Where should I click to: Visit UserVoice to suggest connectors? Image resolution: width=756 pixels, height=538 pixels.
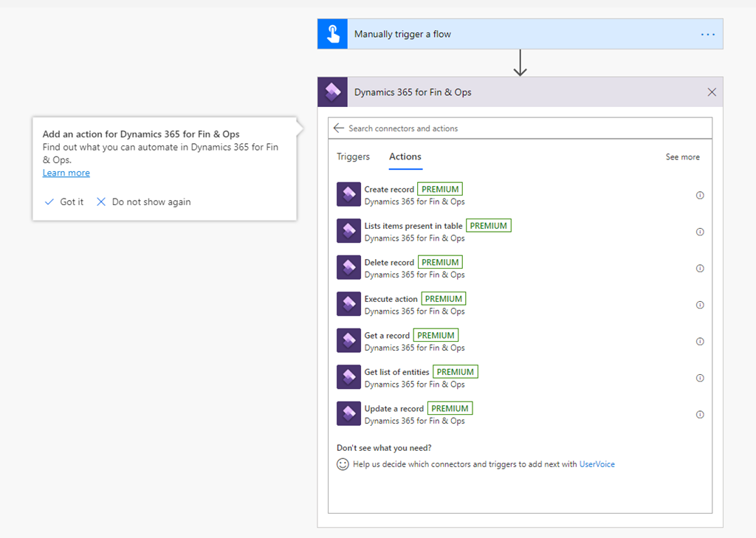[x=597, y=464]
